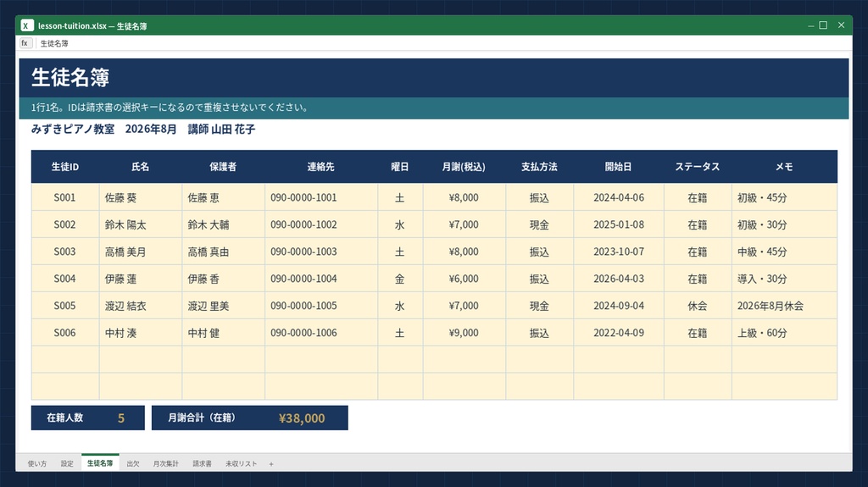Image resolution: width=868 pixels, height=487 pixels.
Task: Click the 氏名 column header
Action: (x=141, y=167)
